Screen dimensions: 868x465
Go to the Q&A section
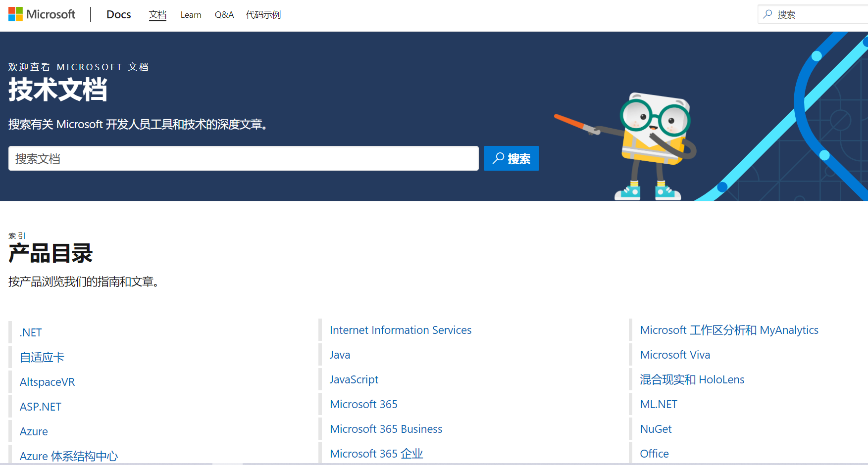pyautogui.click(x=224, y=15)
